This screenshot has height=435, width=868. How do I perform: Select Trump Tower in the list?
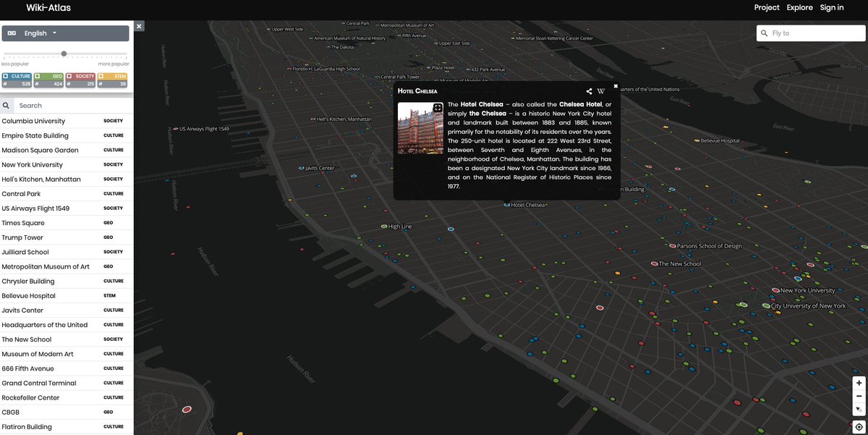[67, 237]
